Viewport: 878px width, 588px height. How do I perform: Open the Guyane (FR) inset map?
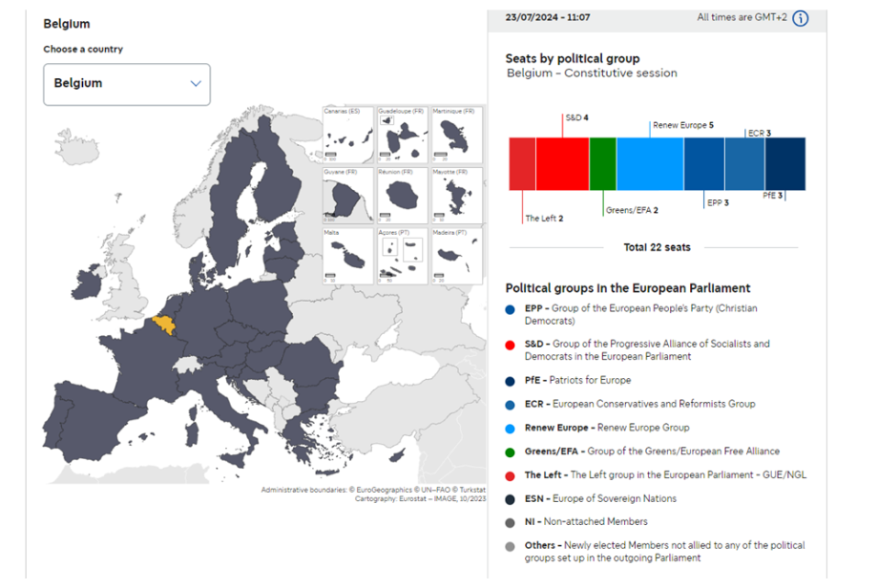[x=347, y=196]
